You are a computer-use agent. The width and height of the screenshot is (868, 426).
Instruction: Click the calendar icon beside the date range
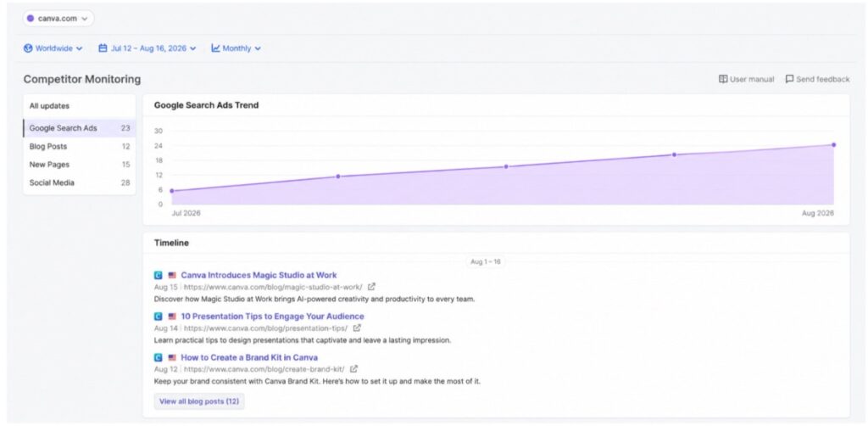pyautogui.click(x=103, y=48)
